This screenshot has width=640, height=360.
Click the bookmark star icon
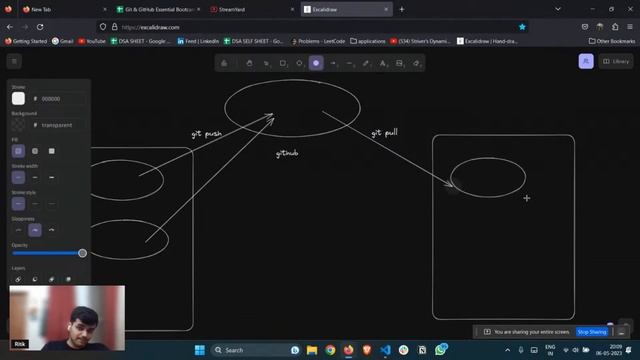click(x=522, y=27)
